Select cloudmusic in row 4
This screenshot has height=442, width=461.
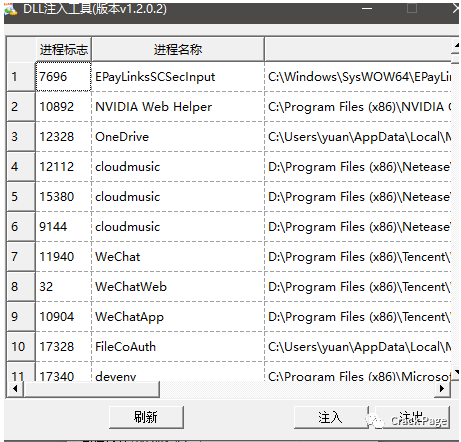click(178, 167)
